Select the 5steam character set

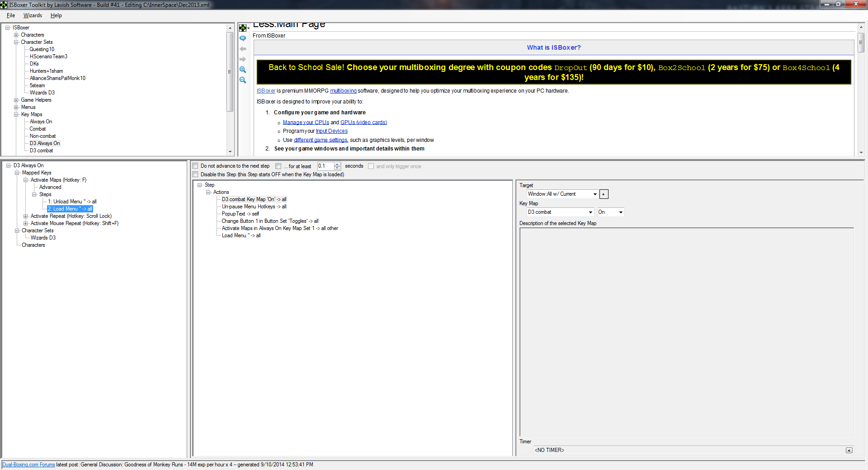tap(38, 85)
